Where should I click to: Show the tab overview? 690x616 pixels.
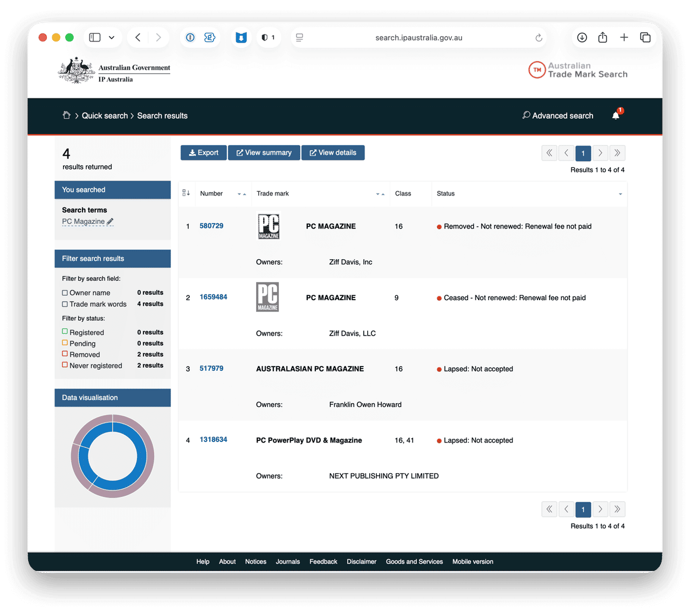[x=645, y=37]
